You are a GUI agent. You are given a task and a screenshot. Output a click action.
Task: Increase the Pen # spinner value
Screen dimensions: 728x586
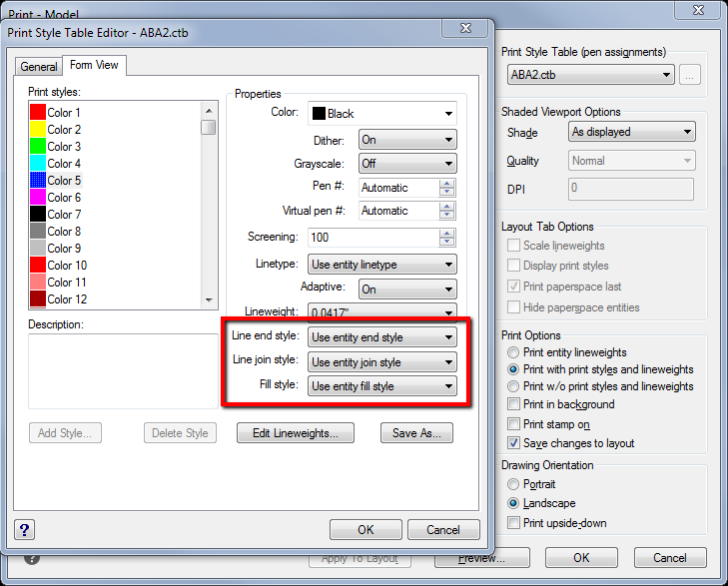pyautogui.click(x=446, y=183)
